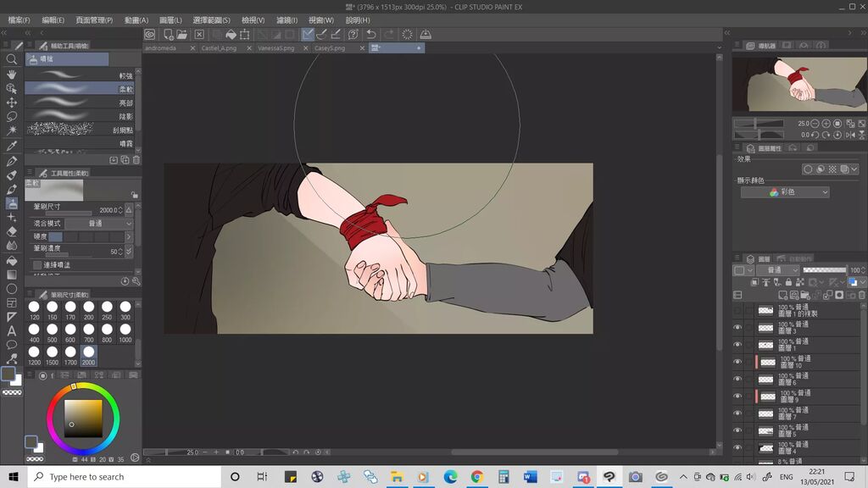Select the Zoom magnifier tool

(x=11, y=59)
